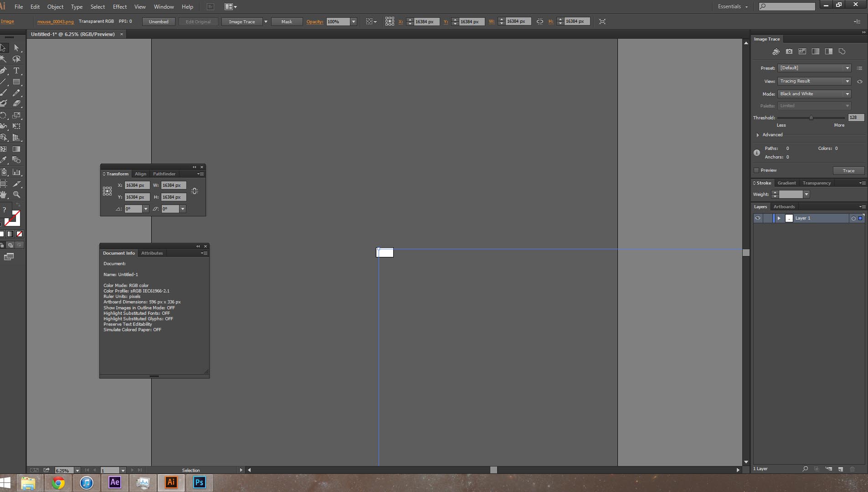The height and width of the screenshot is (492, 868).
Task: Click the High Color camera preset icon
Action: click(789, 51)
